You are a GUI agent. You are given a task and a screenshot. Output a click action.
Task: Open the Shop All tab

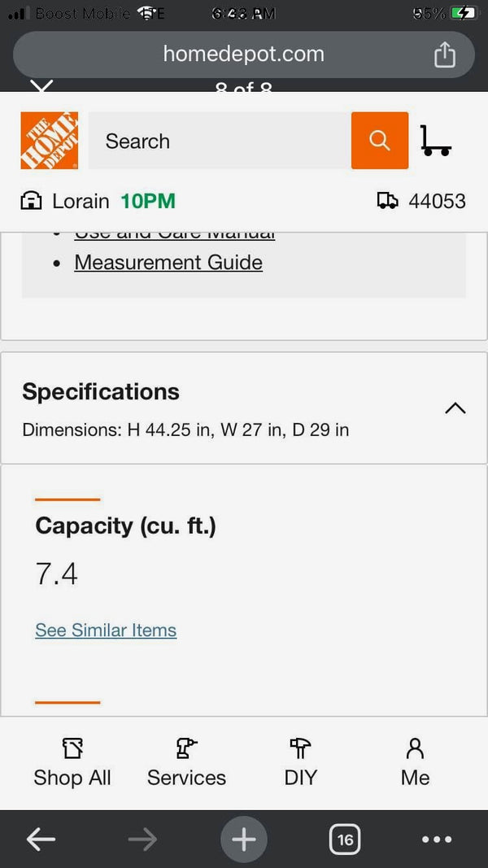pyautogui.click(x=72, y=762)
